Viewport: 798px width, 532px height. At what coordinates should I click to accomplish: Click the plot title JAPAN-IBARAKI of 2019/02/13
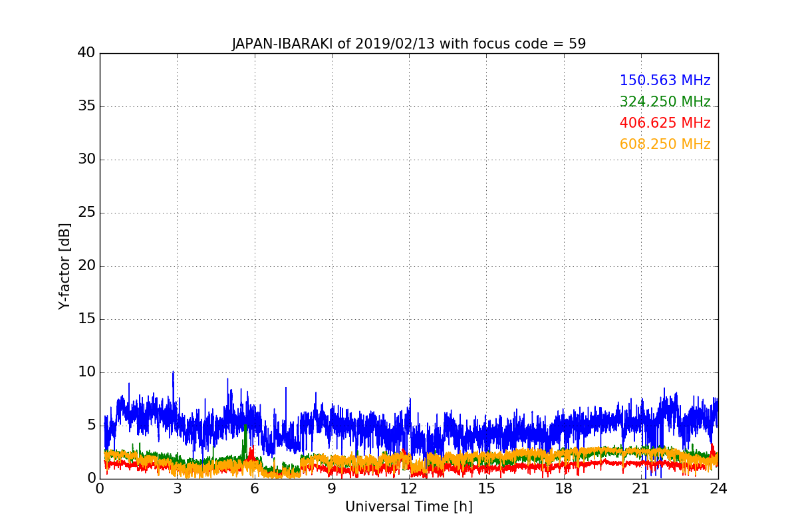tap(409, 44)
